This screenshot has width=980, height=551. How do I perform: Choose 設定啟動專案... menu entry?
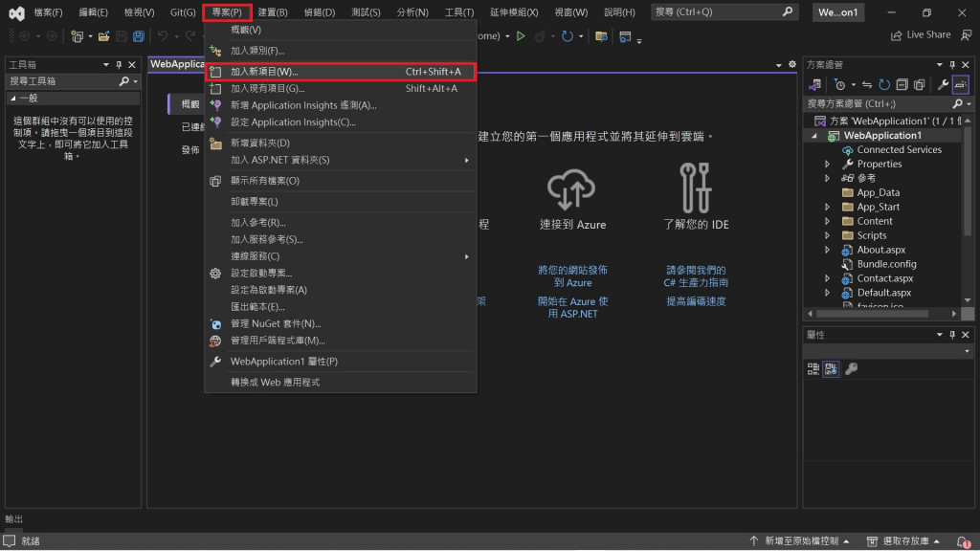tap(341, 273)
